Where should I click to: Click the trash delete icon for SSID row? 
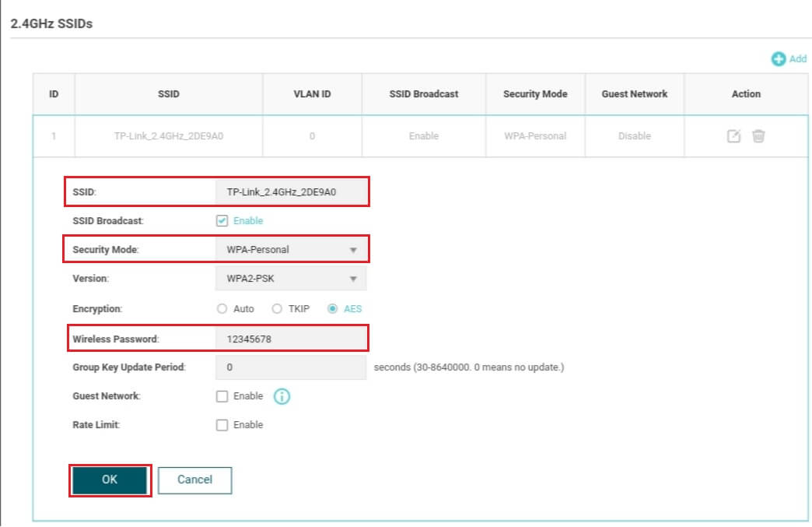(x=758, y=136)
